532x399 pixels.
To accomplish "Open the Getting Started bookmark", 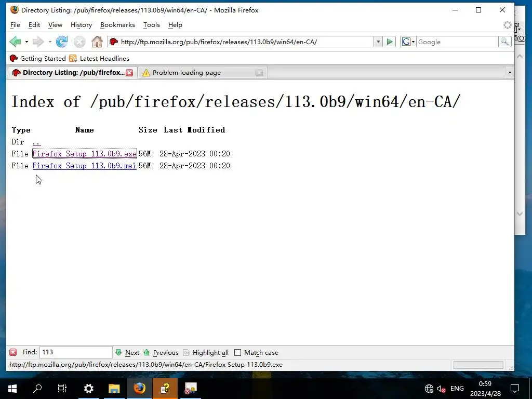I will click(37, 58).
